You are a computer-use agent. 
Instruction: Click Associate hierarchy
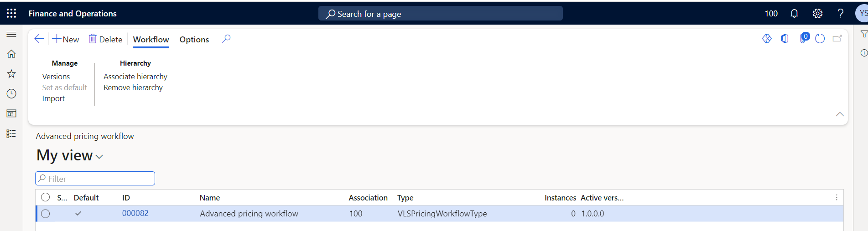click(135, 77)
